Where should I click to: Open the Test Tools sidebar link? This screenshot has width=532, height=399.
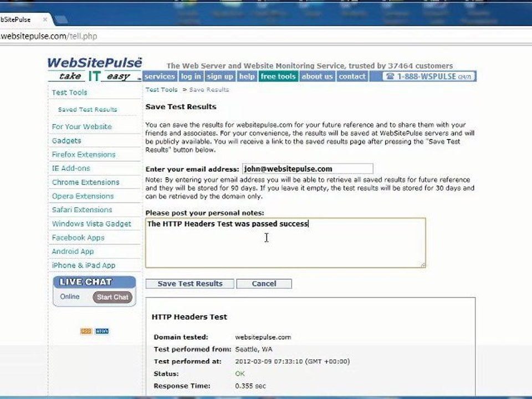pos(70,93)
